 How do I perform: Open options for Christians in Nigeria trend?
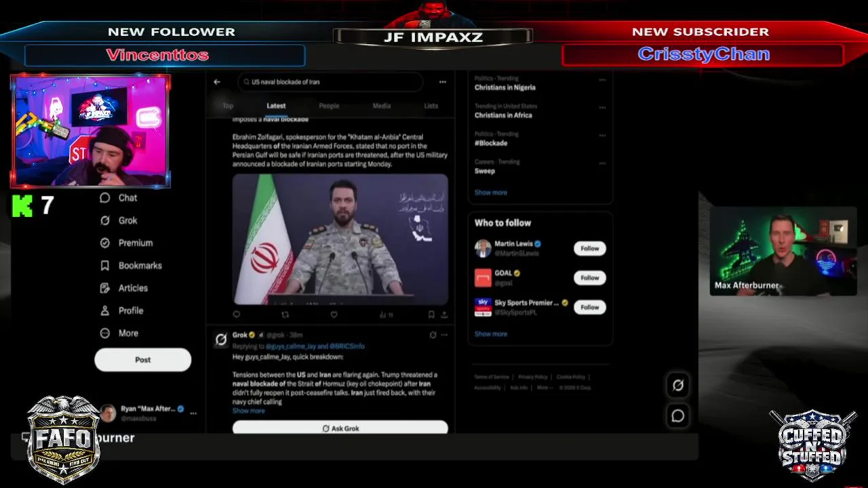click(602, 80)
